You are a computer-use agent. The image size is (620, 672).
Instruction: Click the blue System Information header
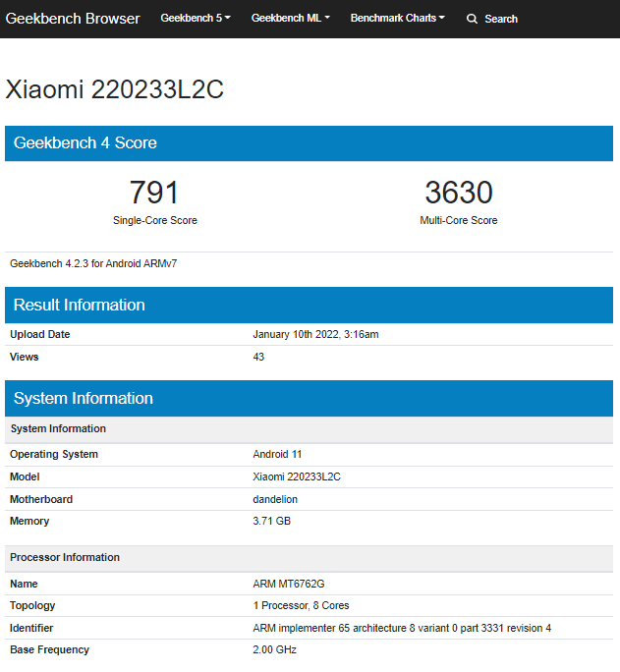click(309, 399)
